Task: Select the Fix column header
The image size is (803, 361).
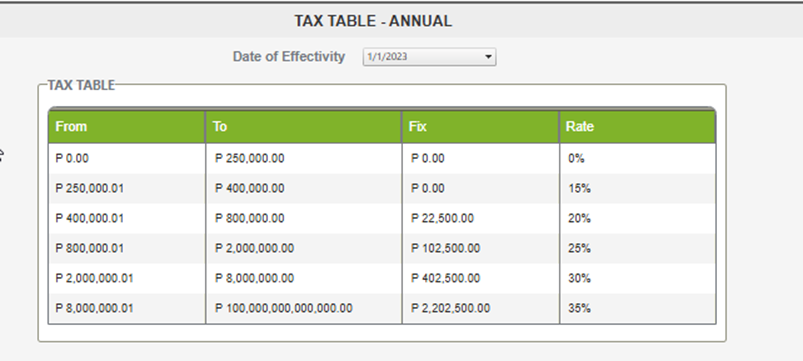Action: point(480,126)
